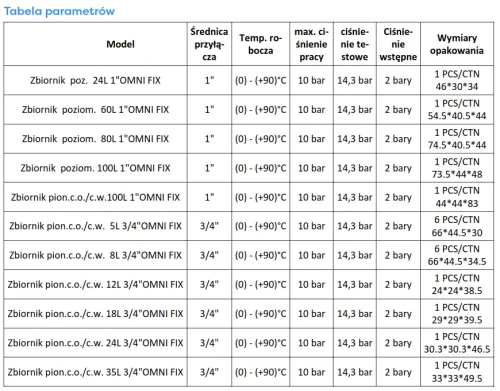This screenshot has height=391, width=500.
Task: Select the 73.5*44*48 packaging cell
Action: pos(457,168)
